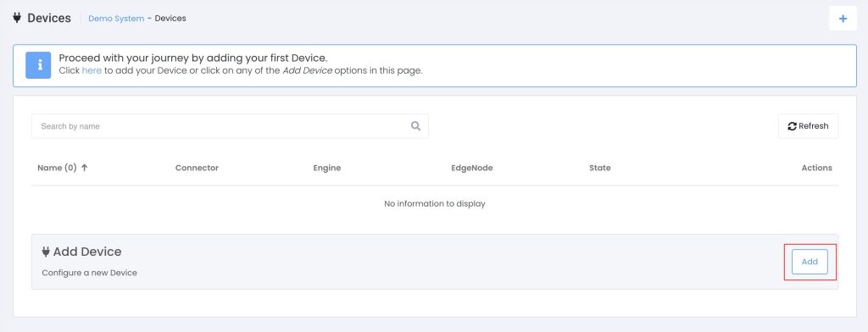Open the Demo System breadcrumb link
The width and height of the screenshot is (868, 332).
116,19
